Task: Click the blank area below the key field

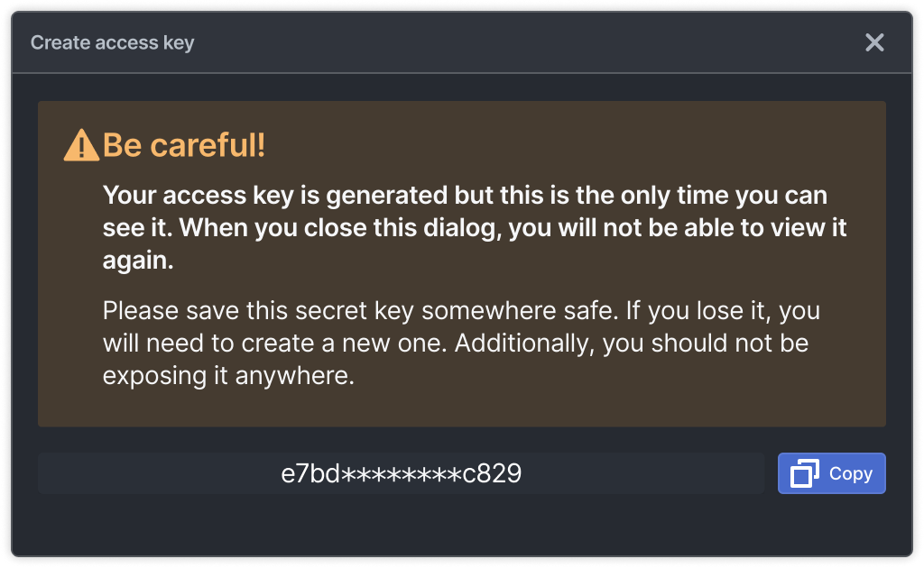Action: (461, 525)
